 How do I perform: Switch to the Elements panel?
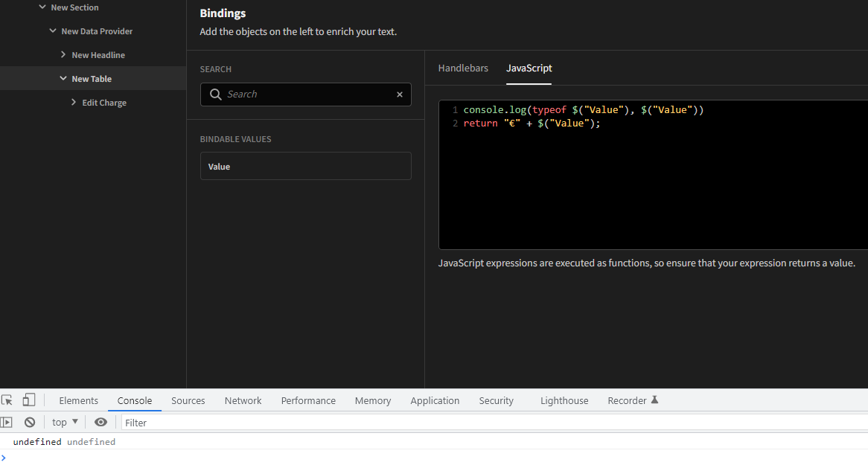point(78,400)
